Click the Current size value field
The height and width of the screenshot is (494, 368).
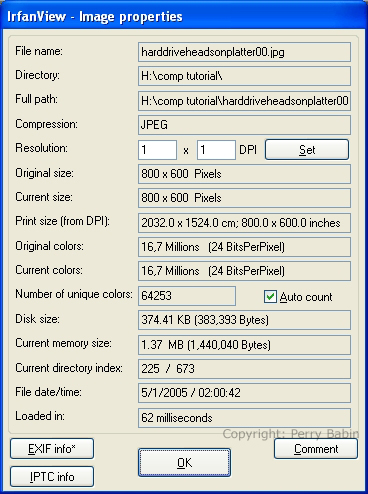tap(244, 198)
